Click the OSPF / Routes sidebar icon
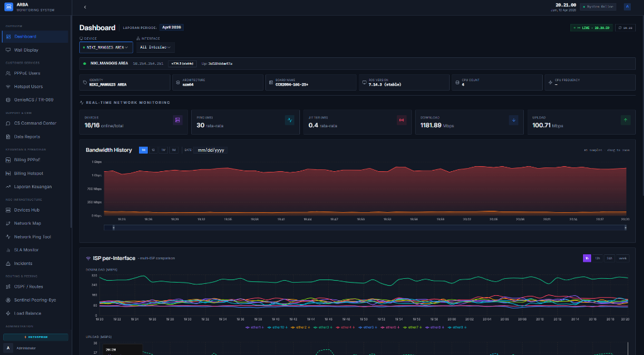 pos(9,287)
